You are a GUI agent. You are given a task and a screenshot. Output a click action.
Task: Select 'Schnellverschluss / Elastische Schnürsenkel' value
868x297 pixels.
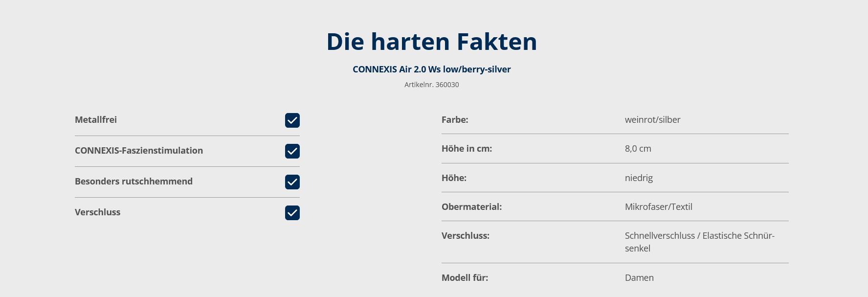[x=700, y=242]
